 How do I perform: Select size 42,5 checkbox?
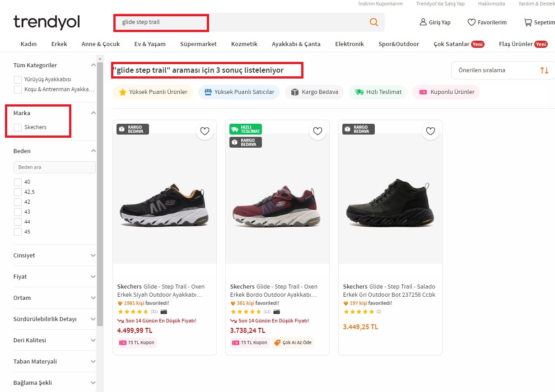pos(18,192)
